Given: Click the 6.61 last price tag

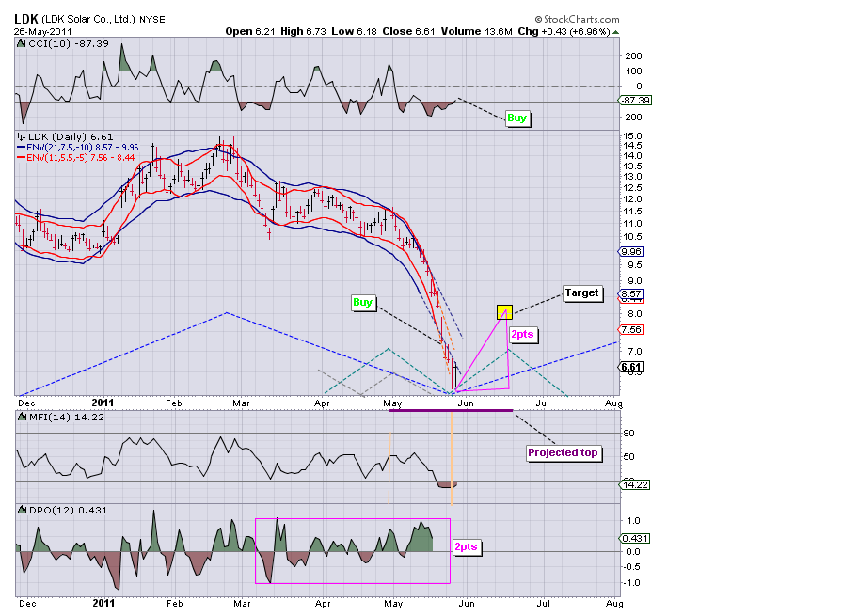Looking at the screenshot, I should (x=631, y=367).
